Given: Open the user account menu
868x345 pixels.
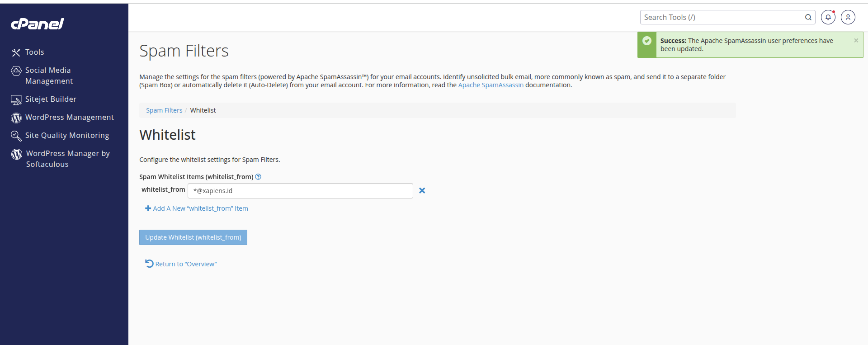Looking at the screenshot, I should click(x=848, y=17).
